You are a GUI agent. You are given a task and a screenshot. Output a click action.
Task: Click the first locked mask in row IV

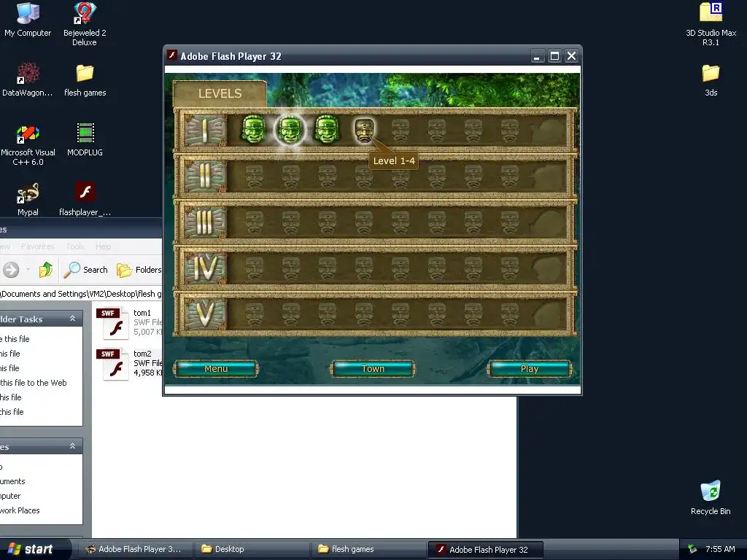[255, 268]
